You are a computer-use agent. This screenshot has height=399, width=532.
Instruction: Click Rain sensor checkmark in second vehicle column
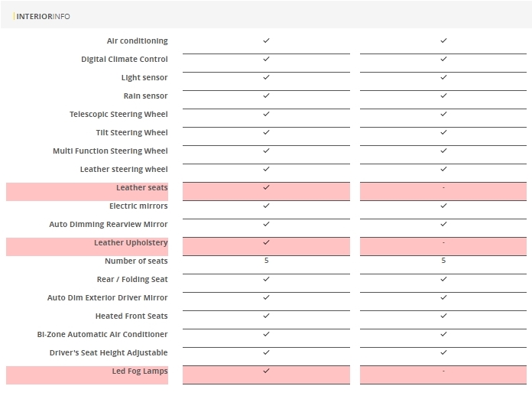(x=443, y=96)
